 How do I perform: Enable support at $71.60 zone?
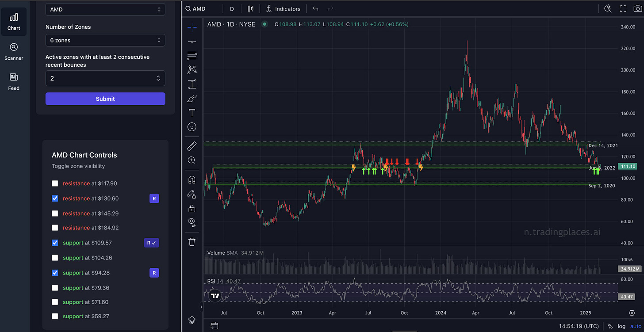pyautogui.click(x=55, y=302)
